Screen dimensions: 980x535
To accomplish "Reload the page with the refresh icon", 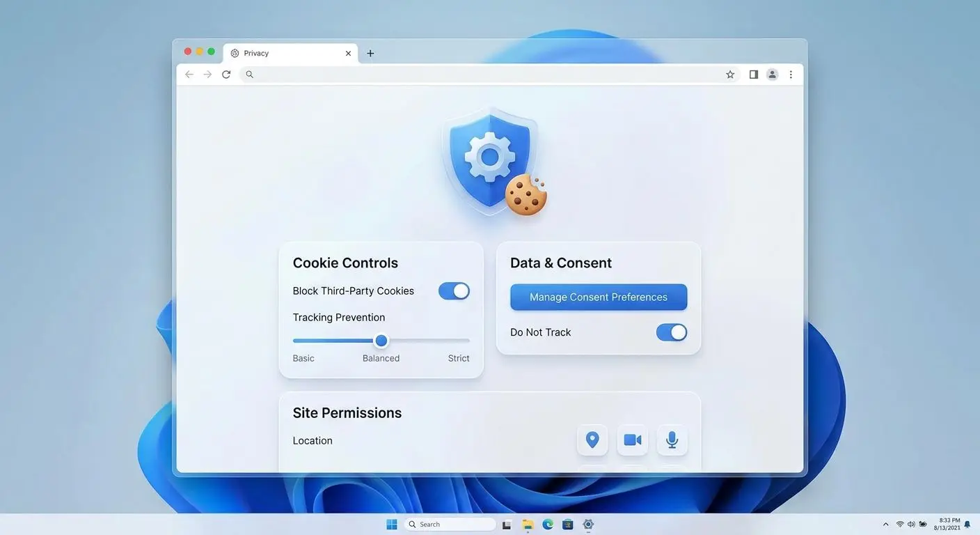I will click(226, 75).
